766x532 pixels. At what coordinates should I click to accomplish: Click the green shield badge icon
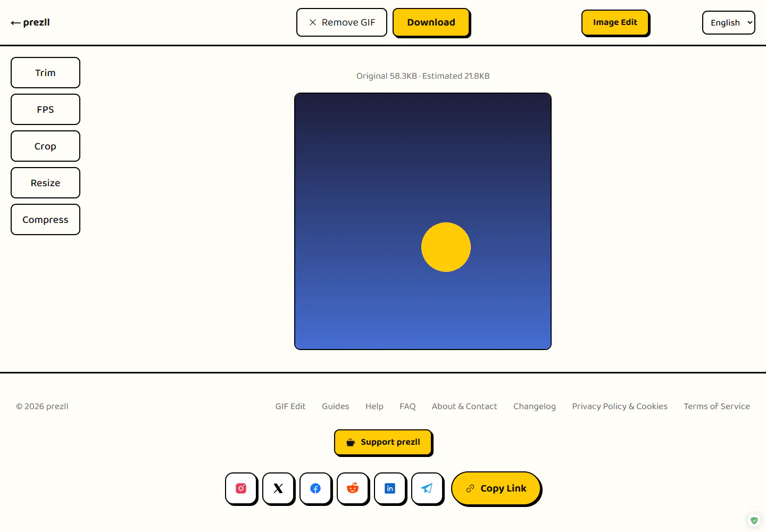754,520
